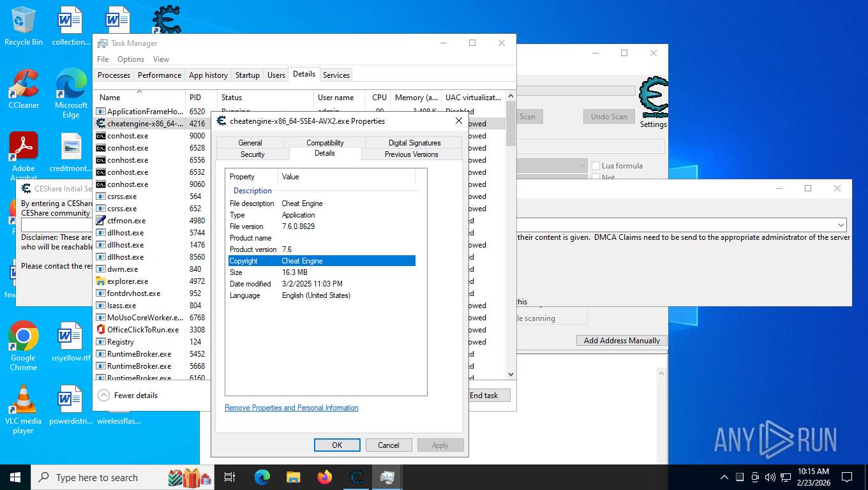Sort by User name column
Screen dimensions: 868x490
point(339,98)
